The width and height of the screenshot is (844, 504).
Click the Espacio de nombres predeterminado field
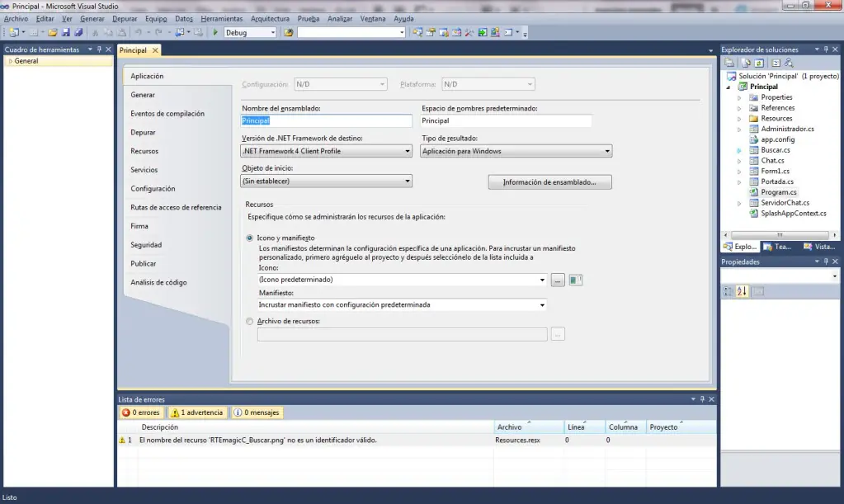tap(506, 121)
